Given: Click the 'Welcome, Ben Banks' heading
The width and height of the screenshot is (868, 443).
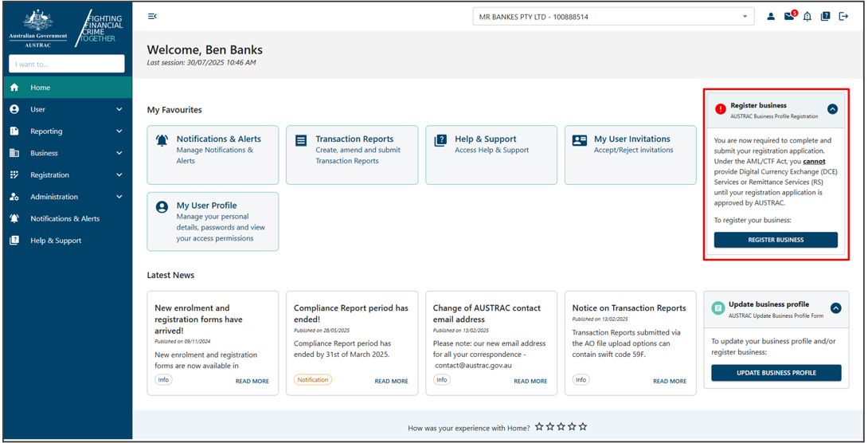Looking at the screenshot, I should pyautogui.click(x=205, y=50).
